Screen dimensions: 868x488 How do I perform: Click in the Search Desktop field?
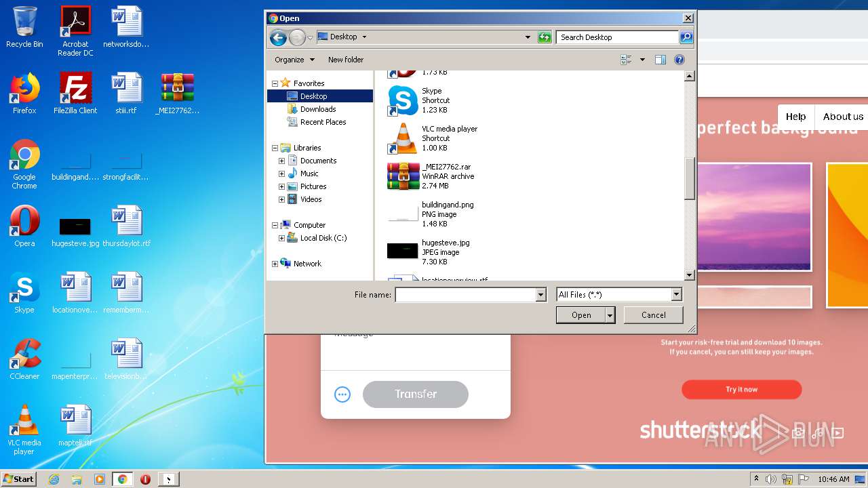pyautogui.click(x=618, y=37)
